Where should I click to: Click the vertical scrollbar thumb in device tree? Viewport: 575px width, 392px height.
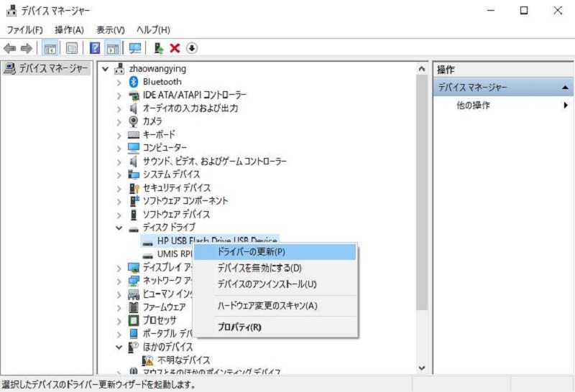point(422,192)
